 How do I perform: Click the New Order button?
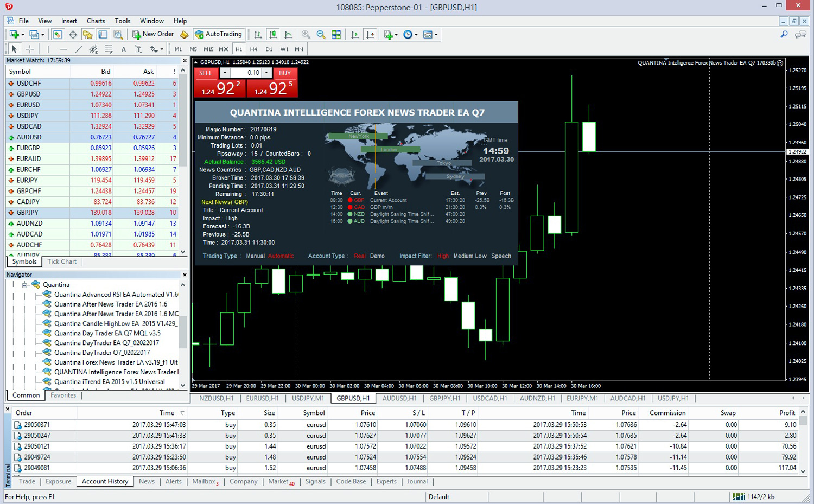[153, 34]
